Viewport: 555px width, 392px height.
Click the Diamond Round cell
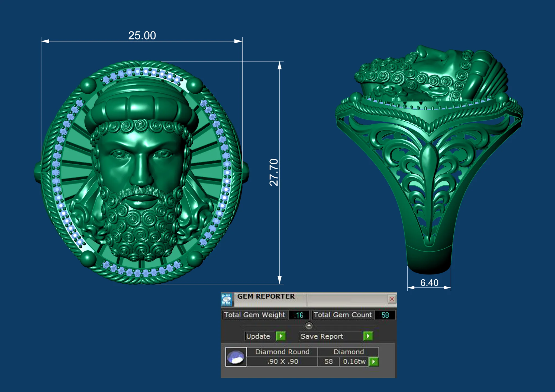[282, 352]
